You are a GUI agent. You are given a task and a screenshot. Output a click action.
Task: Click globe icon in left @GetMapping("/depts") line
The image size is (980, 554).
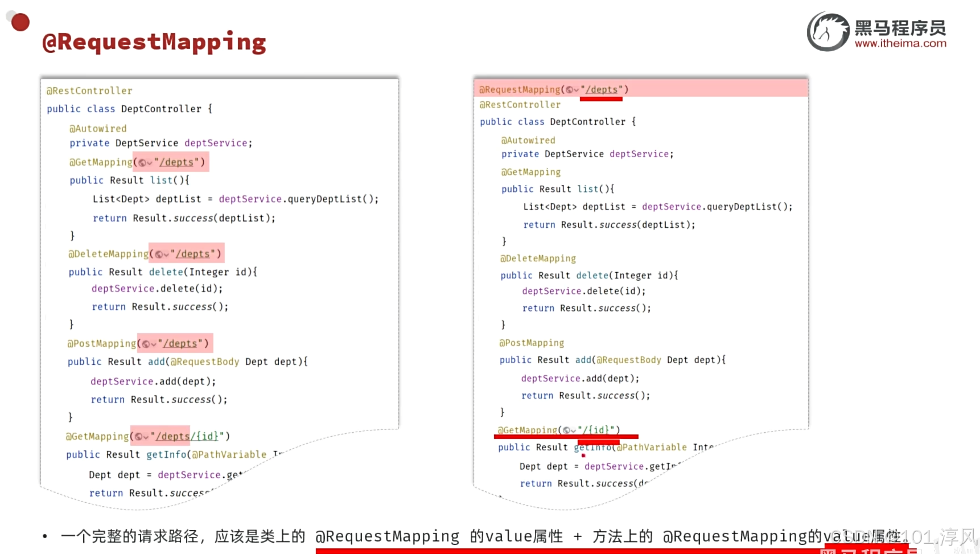tap(142, 163)
